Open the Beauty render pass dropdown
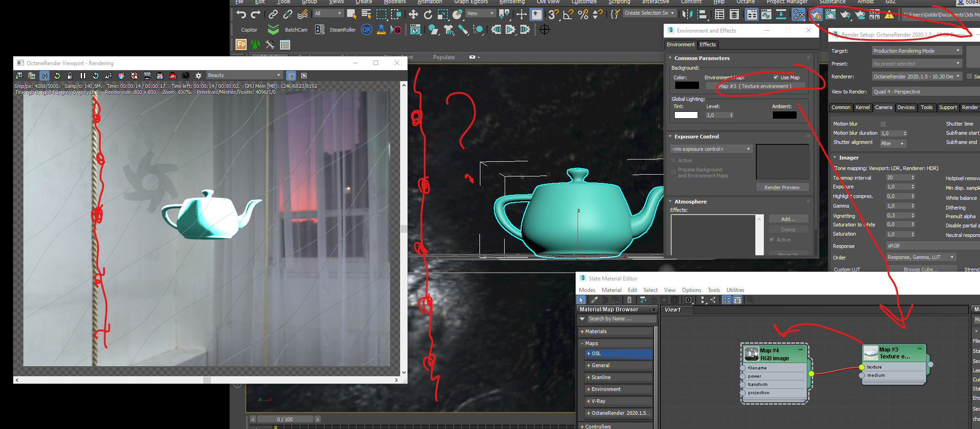 244,75
